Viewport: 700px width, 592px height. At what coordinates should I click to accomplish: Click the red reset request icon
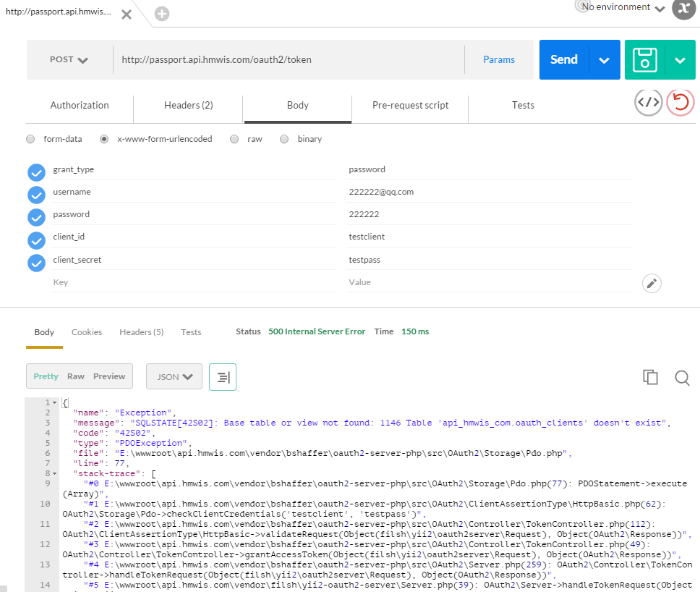pos(680,103)
